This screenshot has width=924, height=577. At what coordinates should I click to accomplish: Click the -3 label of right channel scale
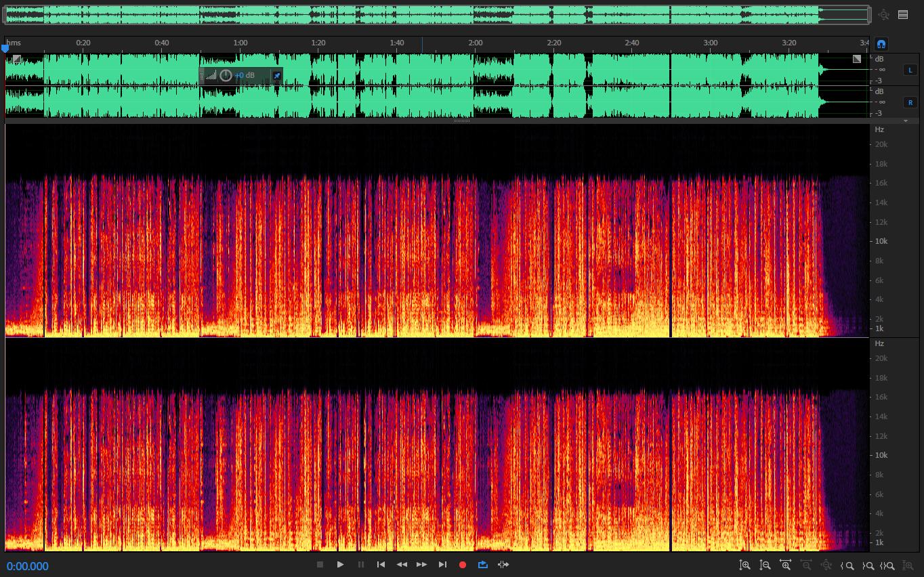pyautogui.click(x=879, y=113)
